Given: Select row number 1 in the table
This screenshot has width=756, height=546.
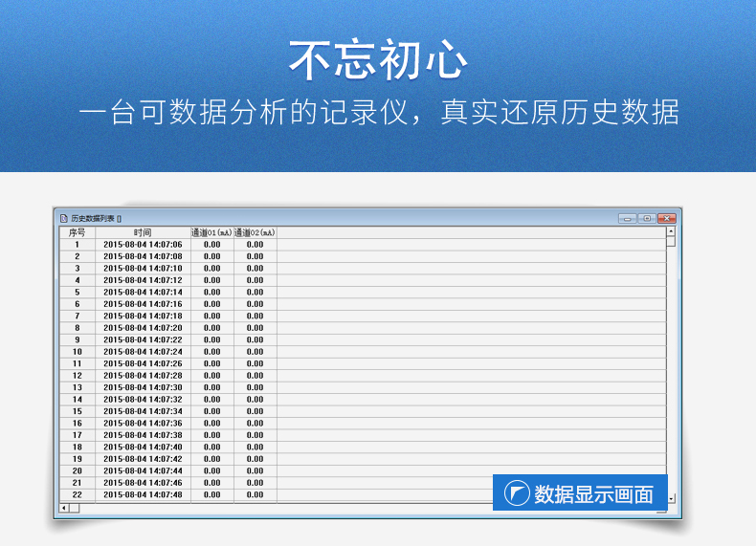Looking at the screenshot, I should pyautogui.click(x=78, y=245).
